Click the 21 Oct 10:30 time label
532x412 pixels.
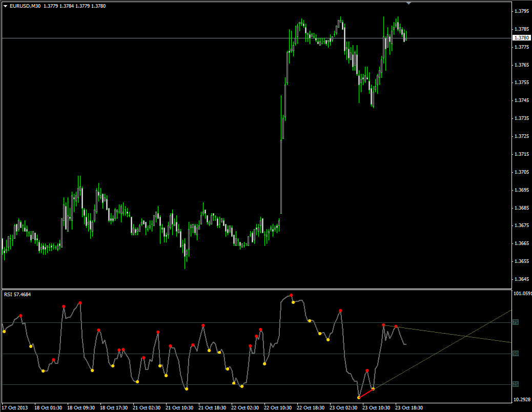click(x=179, y=407)
